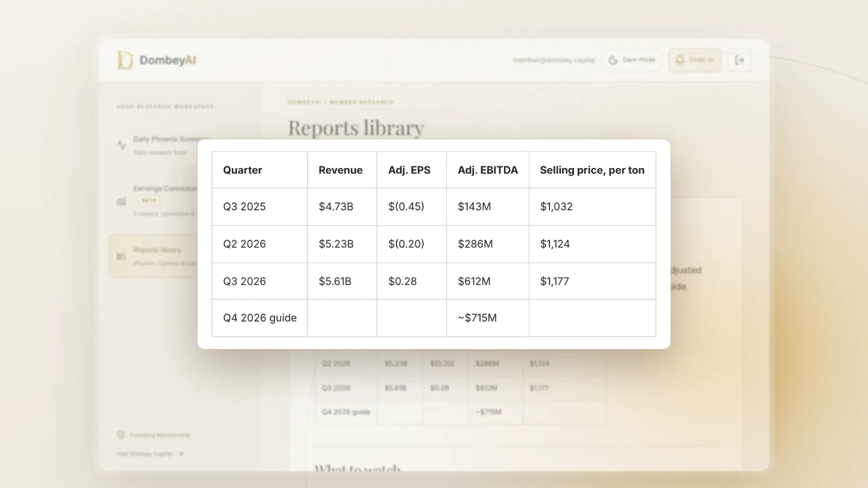Select the $(0.20) EPS cell in popup
The image size is (868, 488).
point(412,244)
